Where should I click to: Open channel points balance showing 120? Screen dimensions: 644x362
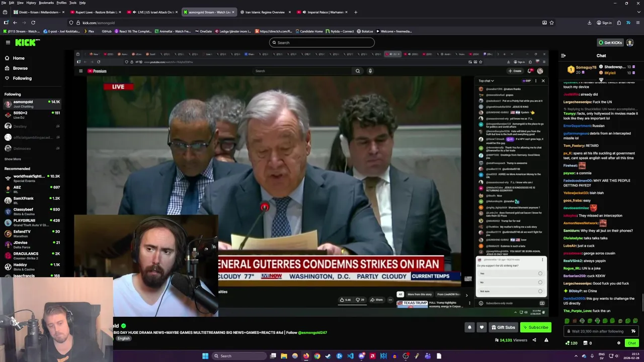coord(571,343)
